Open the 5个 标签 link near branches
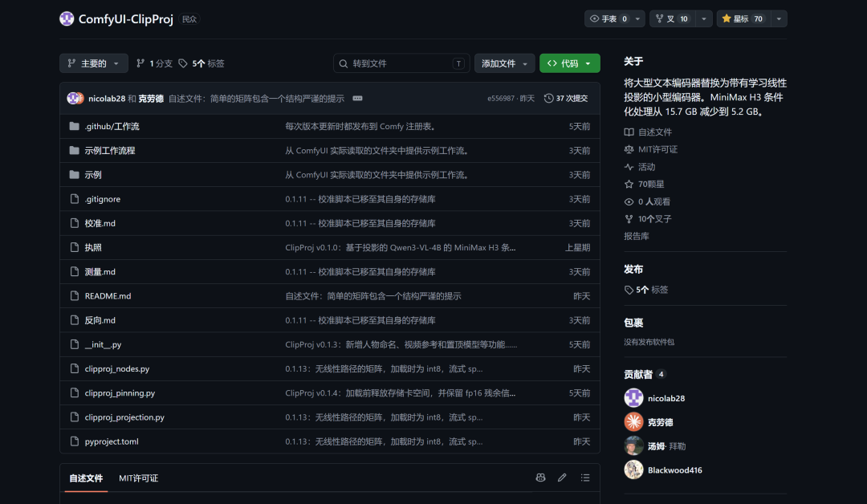This screenshot has height=504, width=867. 201,63
